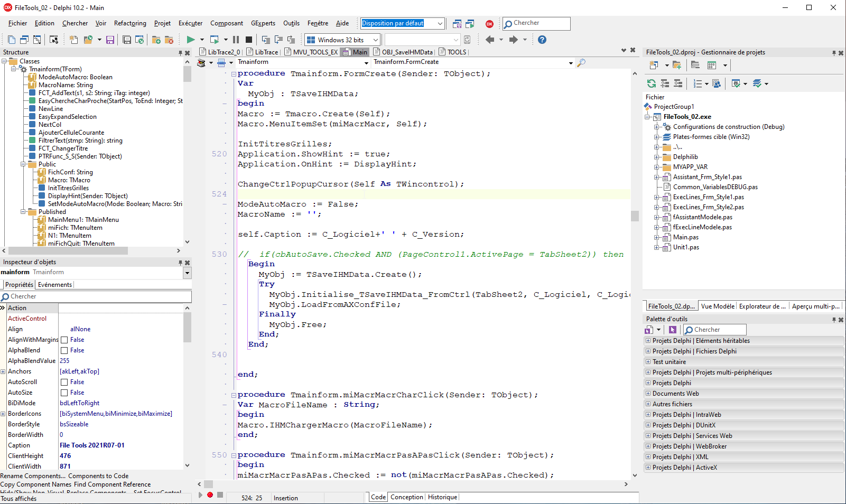This screenshot has height=504, width=846.
Task: Toggle the AlignWithMargins checkbox
Action: 64,340
